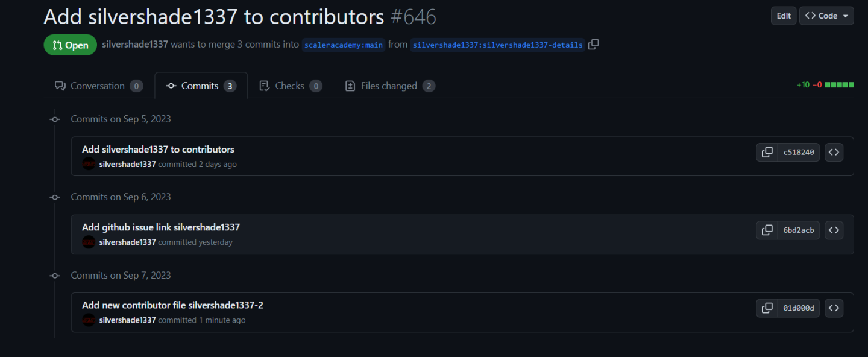Open commit titled Add github issue link silvershade1337
The image size is (868, 357).
tap(160, 227)
